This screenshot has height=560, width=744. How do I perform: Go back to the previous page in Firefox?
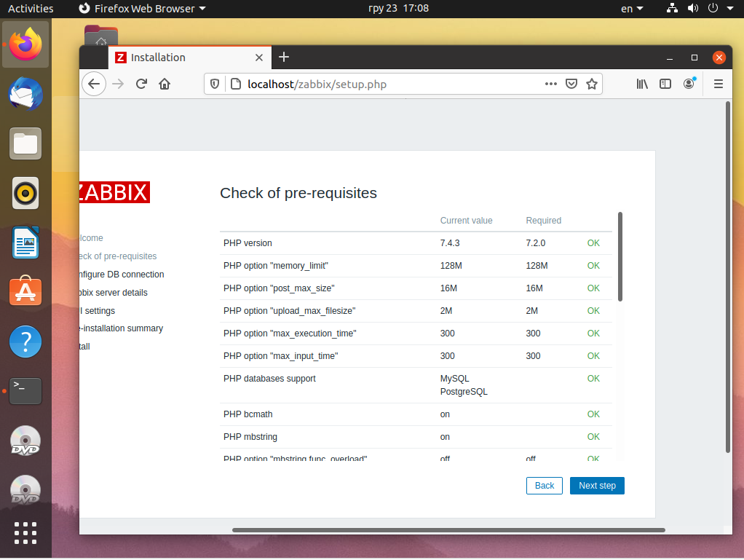(93, 84)
